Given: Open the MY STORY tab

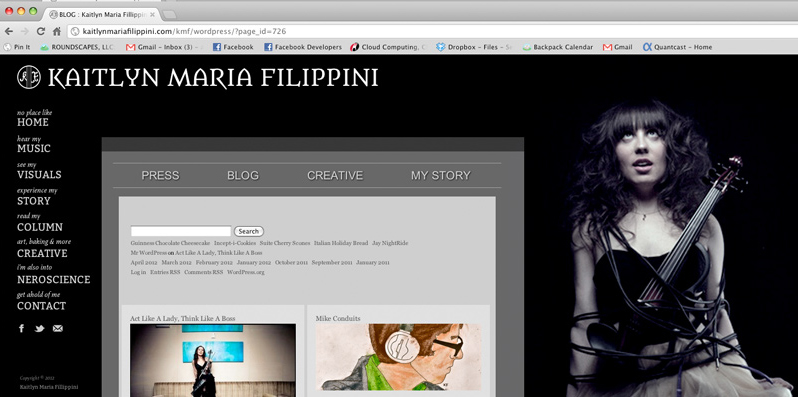Looking at the screenshot, I should coord(441,176).
